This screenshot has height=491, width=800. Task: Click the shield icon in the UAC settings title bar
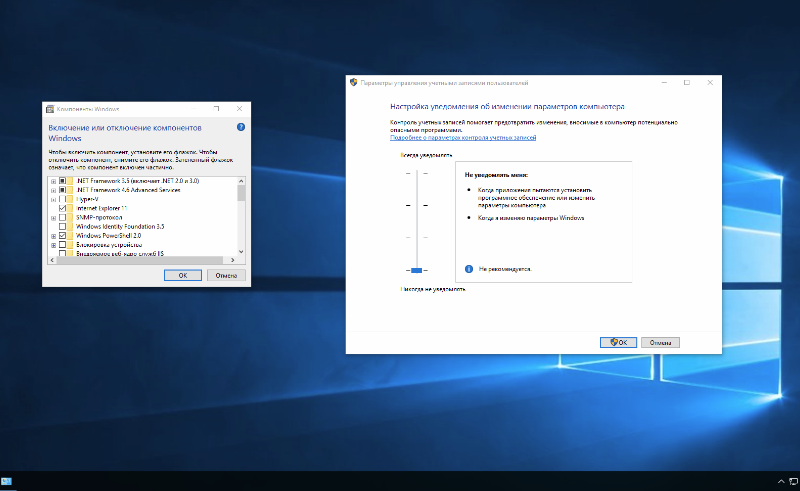coord(354,82)
